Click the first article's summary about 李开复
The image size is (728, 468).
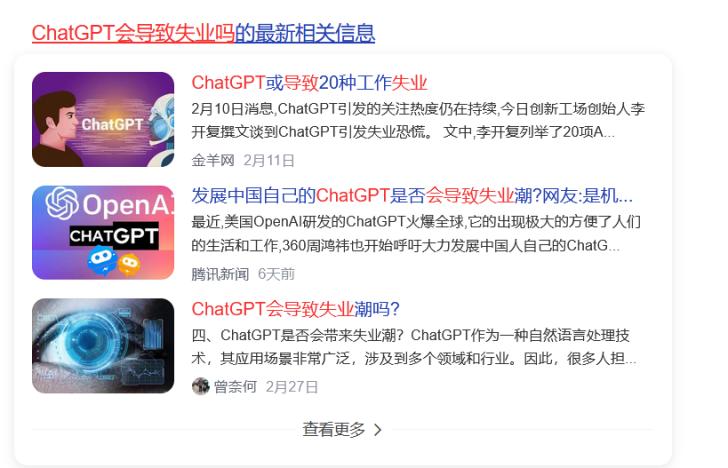[418, 121]
